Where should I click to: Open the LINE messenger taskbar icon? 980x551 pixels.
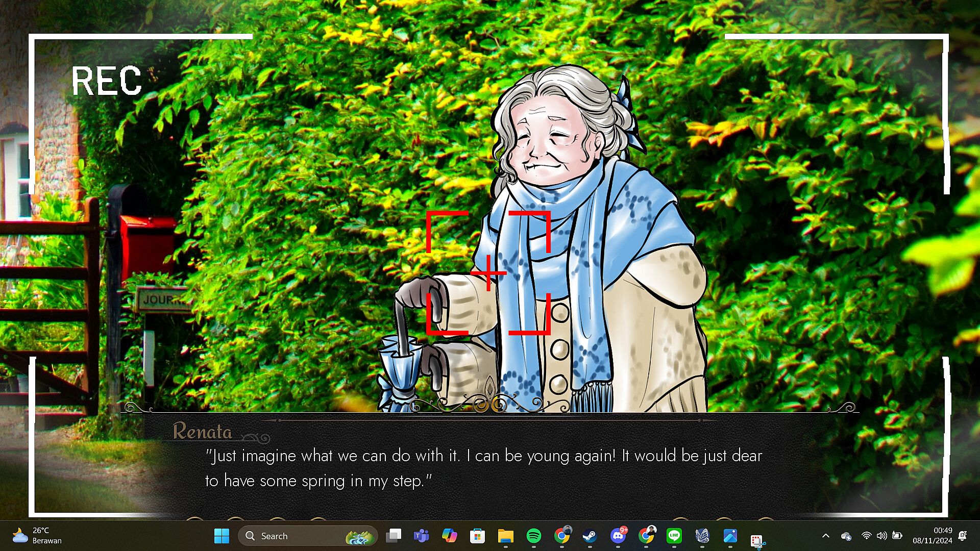(x=674, y=536)
